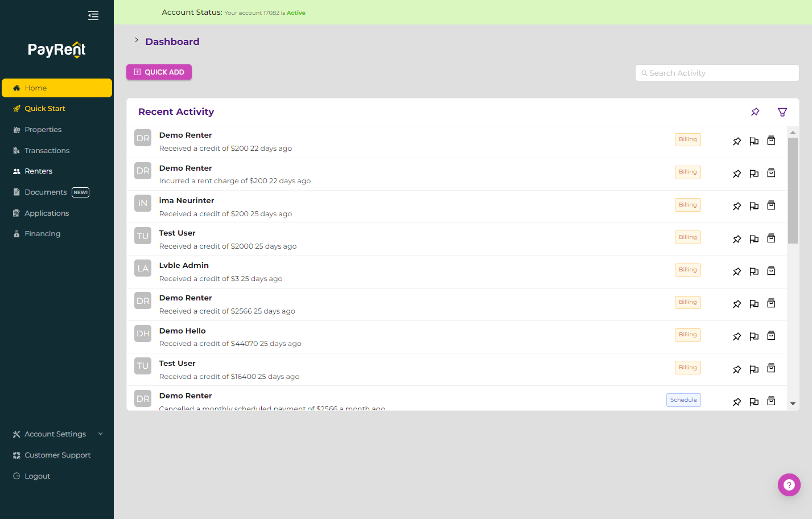
Task: Click the ima Neurinter avatar initials
Action: pos(143,203)
